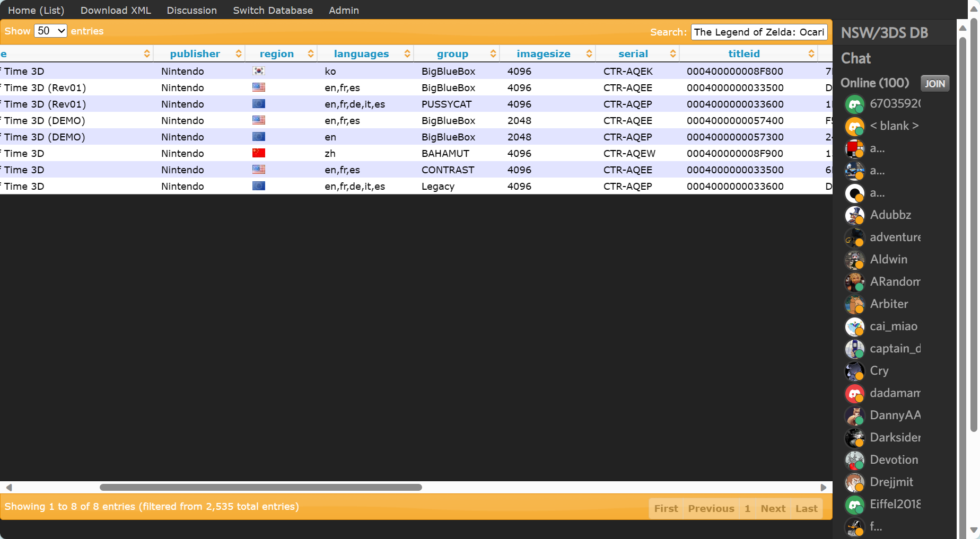Sort table by titleid column
This screenshot has height=539, width=980.
coord(748,54)
